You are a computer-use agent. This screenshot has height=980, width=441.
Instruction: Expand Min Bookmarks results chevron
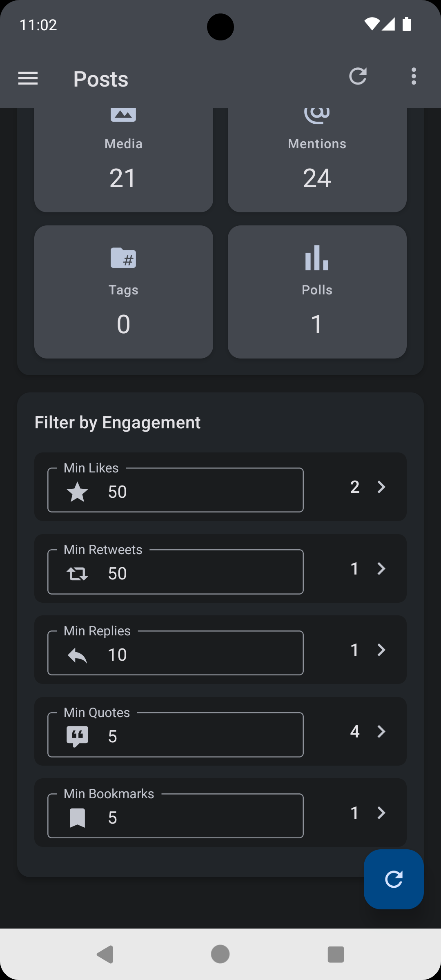pos(381,813)
